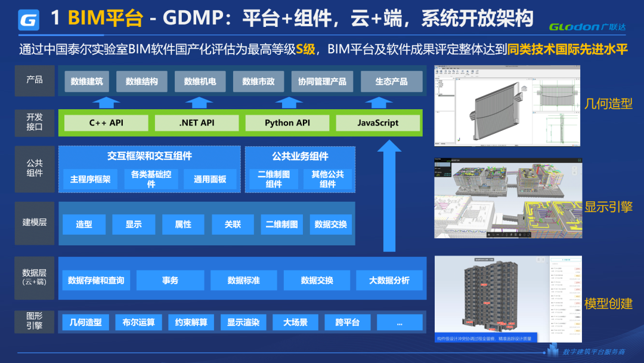Click the Glodon 广联达 logo
This screenshot has width=644, height=363.
pos(588,27)
